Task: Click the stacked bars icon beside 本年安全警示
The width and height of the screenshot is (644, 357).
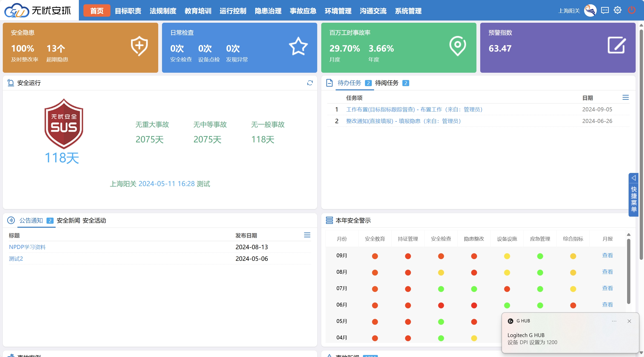Action: [329, 220]
